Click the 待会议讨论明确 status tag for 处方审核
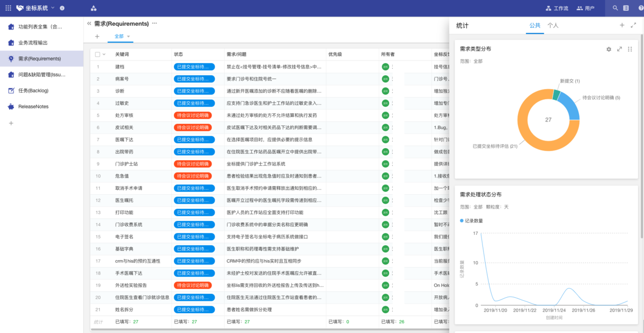 click(193, 115)
